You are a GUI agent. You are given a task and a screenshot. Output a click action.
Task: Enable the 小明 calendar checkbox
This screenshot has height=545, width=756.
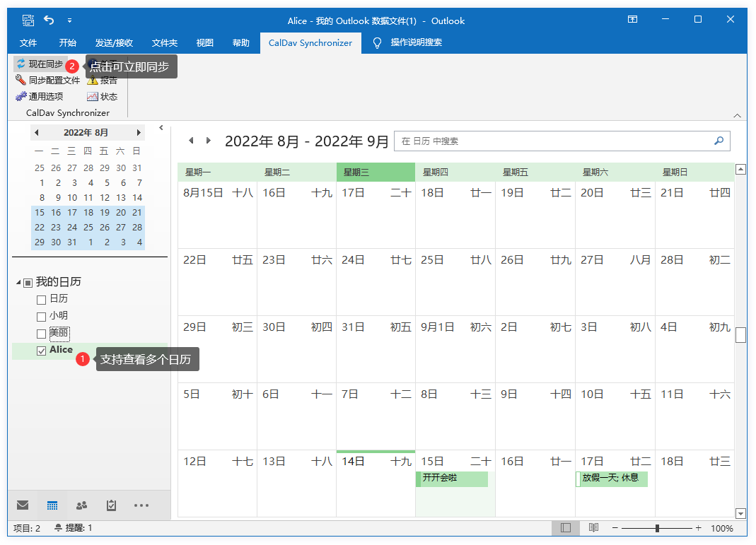pos(42,317)
